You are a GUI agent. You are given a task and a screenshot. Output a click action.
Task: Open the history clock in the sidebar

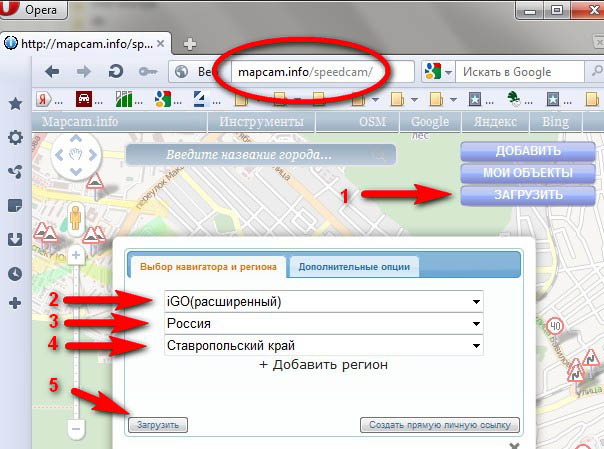(15, 273)
